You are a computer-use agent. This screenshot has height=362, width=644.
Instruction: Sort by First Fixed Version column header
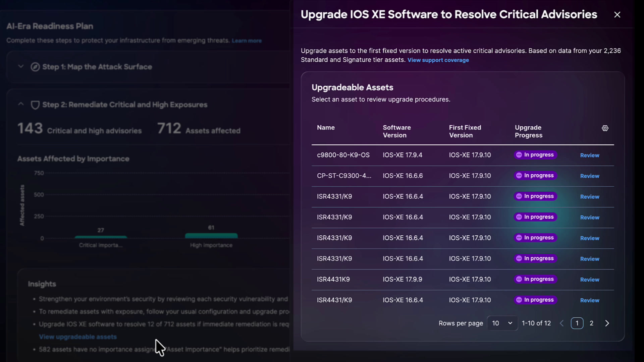465,131
